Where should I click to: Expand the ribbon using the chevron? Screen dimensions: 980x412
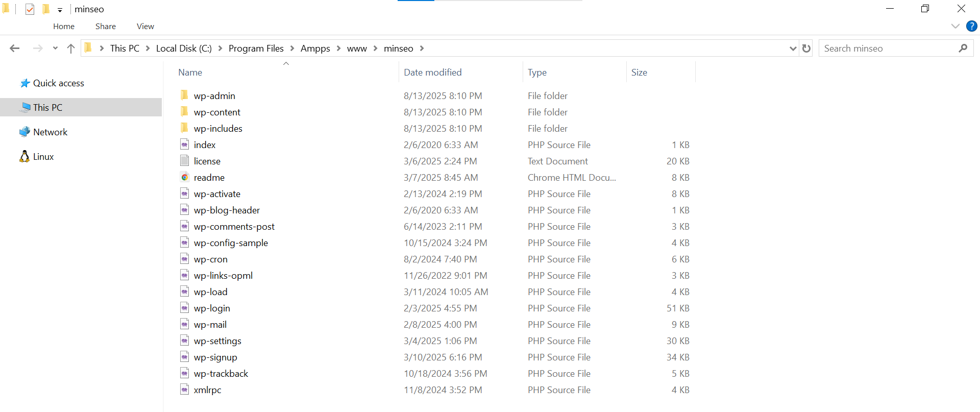click(955, 27)
